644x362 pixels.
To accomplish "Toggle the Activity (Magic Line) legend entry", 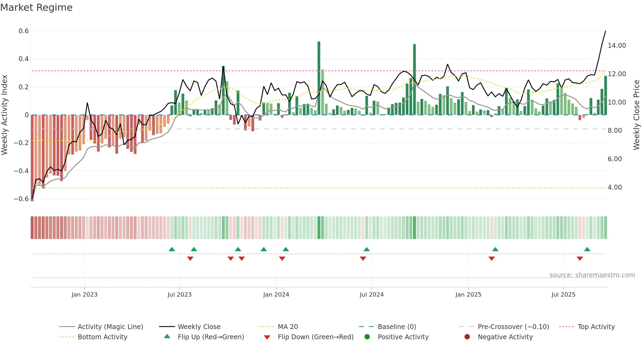I will point(101,327).
